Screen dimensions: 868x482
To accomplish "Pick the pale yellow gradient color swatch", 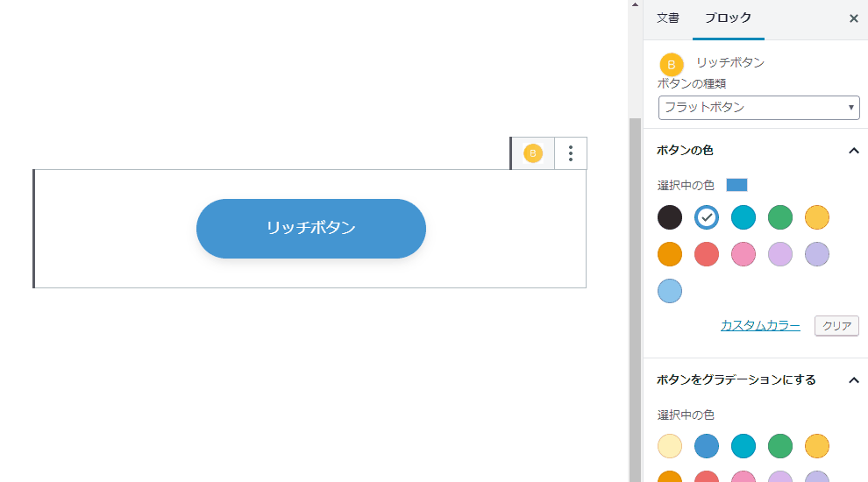I will (670, 446).
